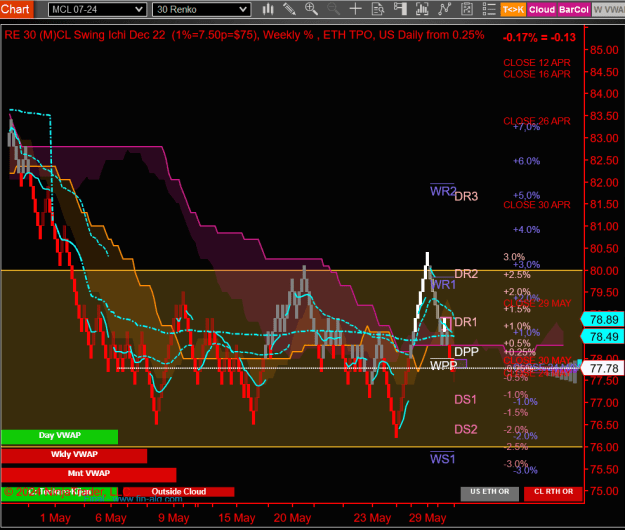Toggle the W VWAP toolbar button

click(608, 10)
